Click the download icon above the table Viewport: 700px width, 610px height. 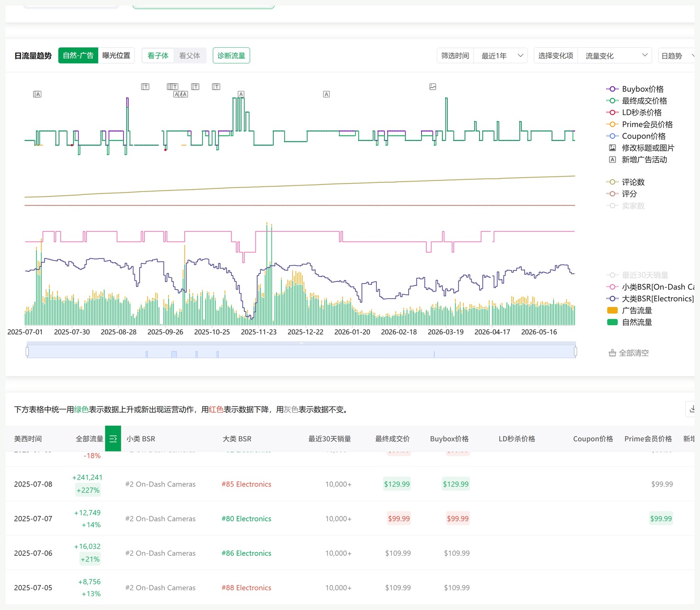[x=692, y=409]
